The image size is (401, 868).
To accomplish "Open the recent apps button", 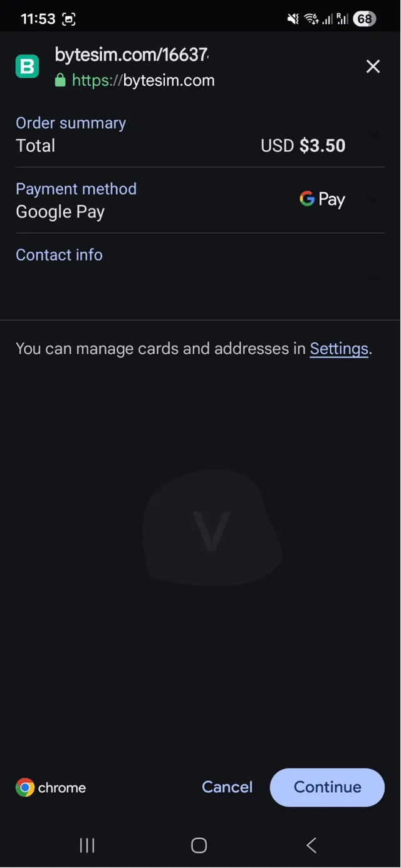I will (x=86, y=845).
